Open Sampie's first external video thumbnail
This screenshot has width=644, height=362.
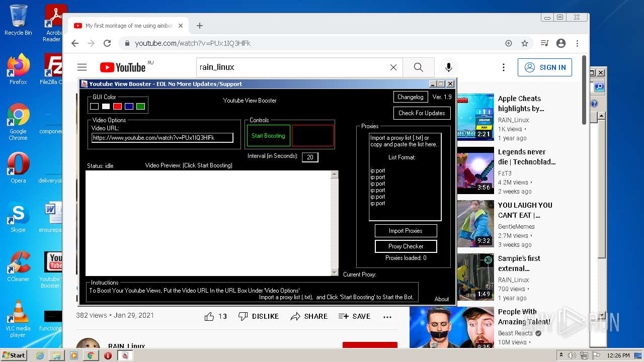(475, 277)
